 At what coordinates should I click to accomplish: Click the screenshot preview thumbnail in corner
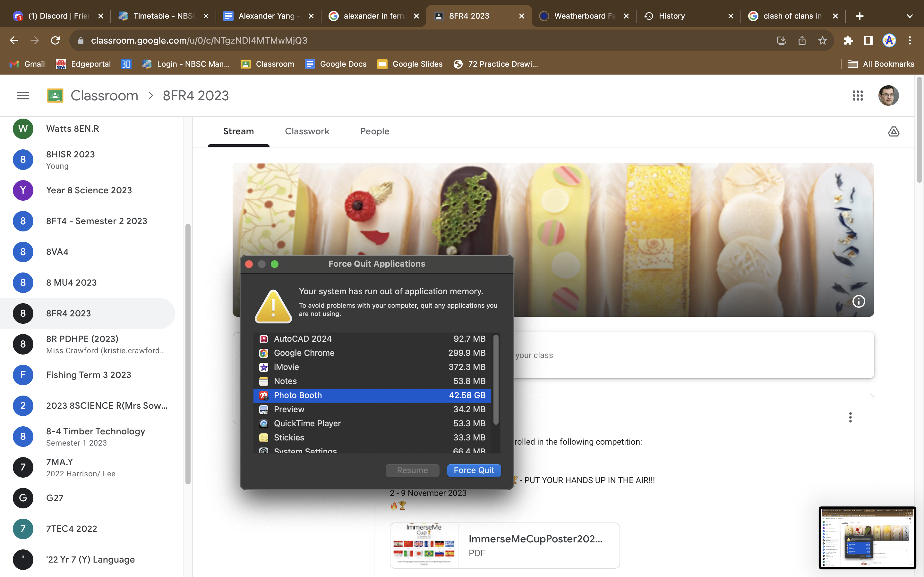click(x=867, y=538)
